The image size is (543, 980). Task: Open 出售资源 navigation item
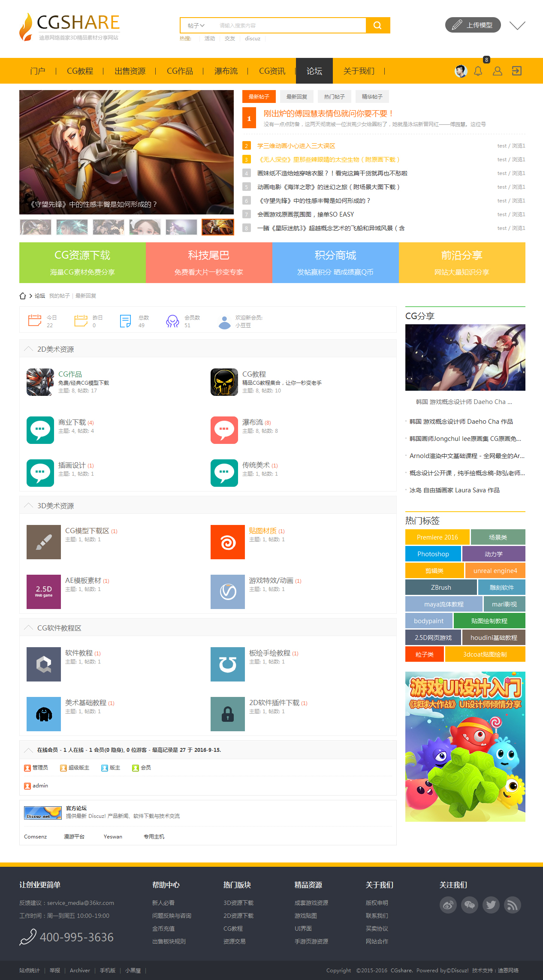click(x=130, y=71)
